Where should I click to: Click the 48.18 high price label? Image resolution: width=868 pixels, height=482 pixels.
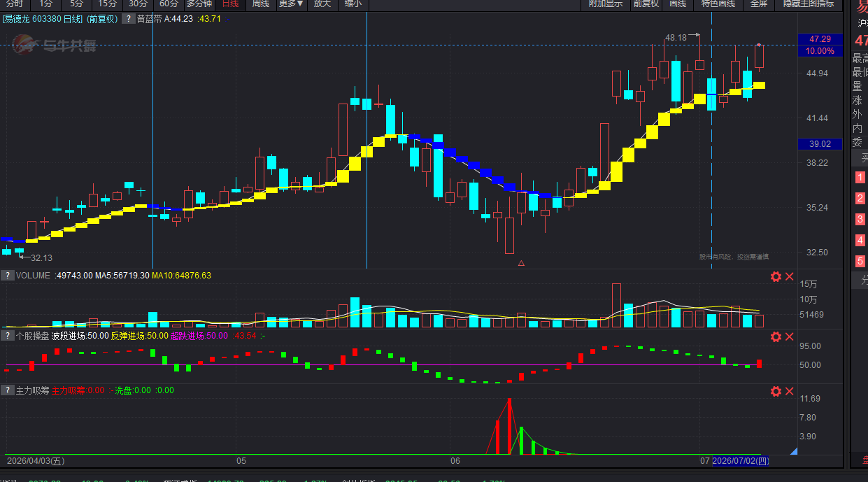(x=676, y=37)
